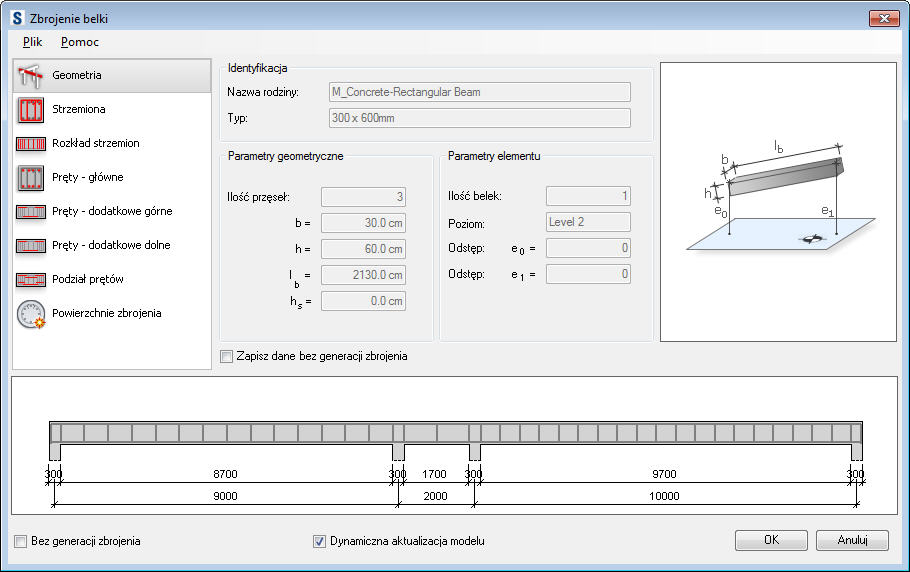This screenshot has width=910, height=572.
Task: Click the Odstęp e0 field
Action: (x=588, y=248)
